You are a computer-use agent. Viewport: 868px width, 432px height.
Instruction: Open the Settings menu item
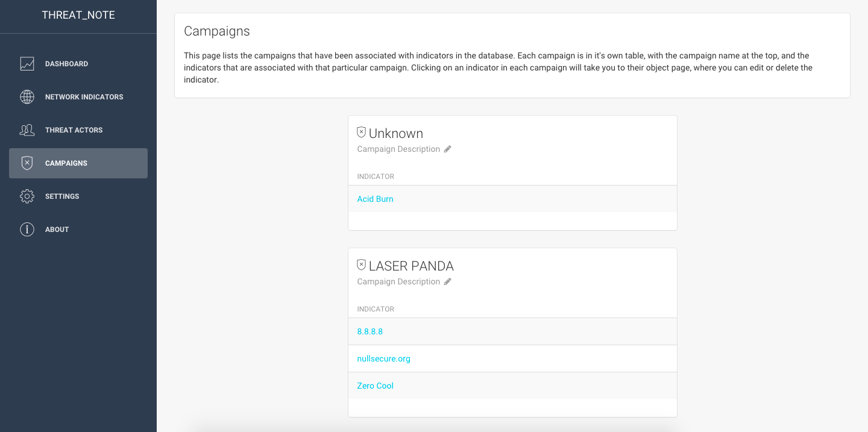pyautogui.click(x=62, y=196)
